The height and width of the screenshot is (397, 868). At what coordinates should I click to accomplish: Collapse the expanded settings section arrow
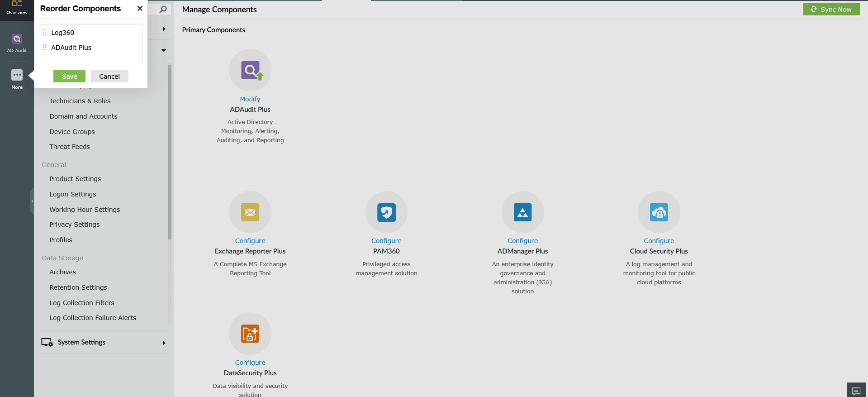click(x=164, y=50)
